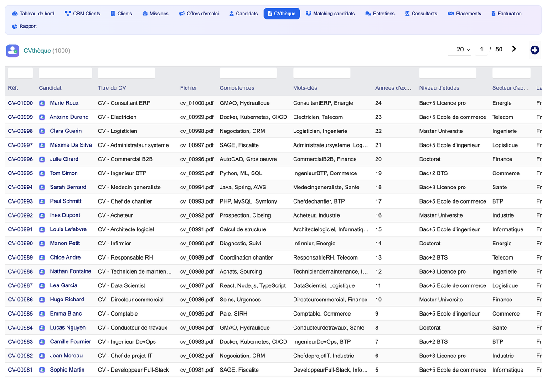The image size is (547, 392).
Task: Sort by Fichier column header
Action: tap(188, 88)
